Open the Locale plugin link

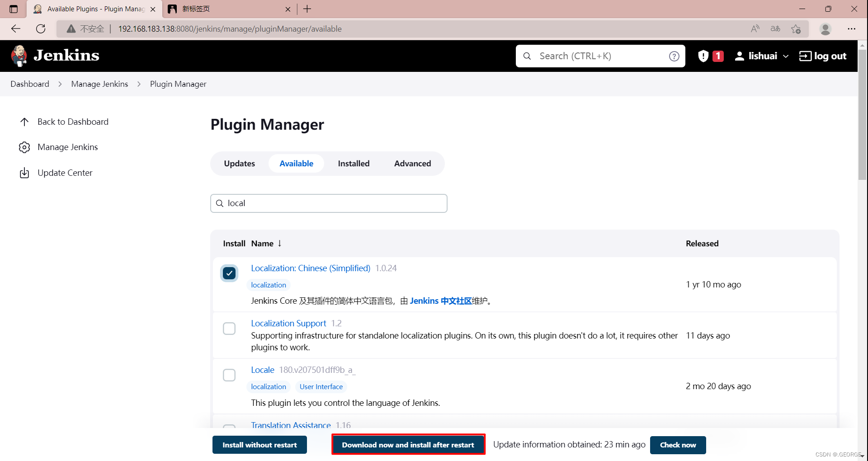(263, 370)
